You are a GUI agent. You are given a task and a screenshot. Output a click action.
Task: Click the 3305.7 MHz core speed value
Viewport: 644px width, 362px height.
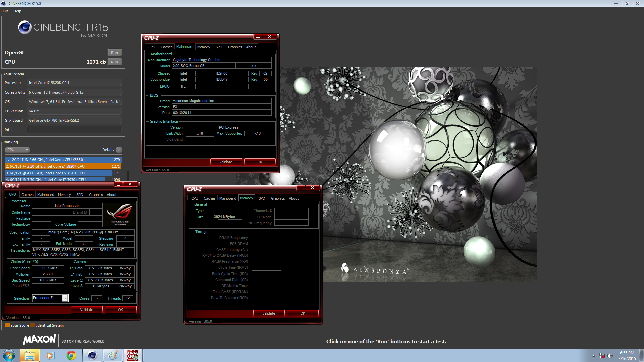[48, 268]
